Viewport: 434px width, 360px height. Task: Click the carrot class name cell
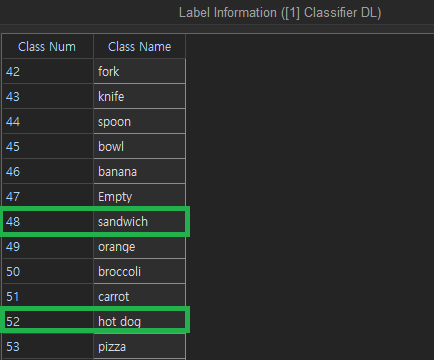point(139,296)
